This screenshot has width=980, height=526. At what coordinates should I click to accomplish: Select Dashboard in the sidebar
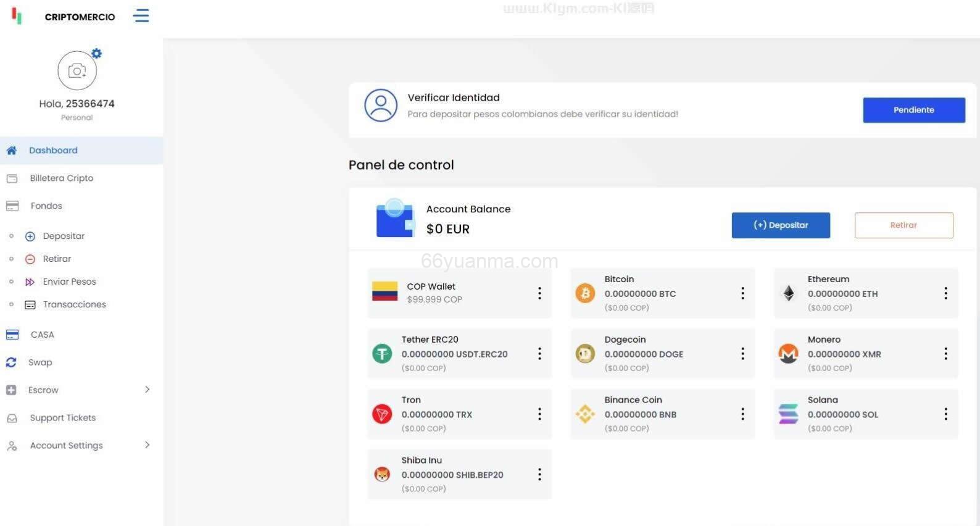click(x=53, y=151)
